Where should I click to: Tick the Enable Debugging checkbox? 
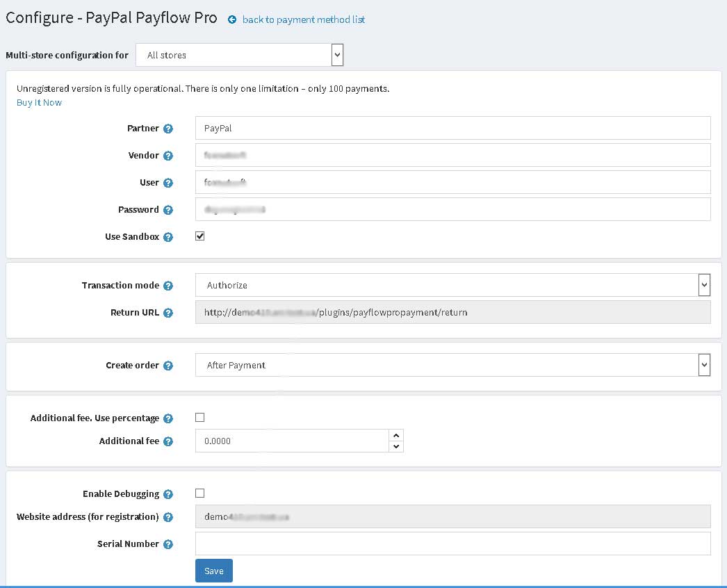200,493
